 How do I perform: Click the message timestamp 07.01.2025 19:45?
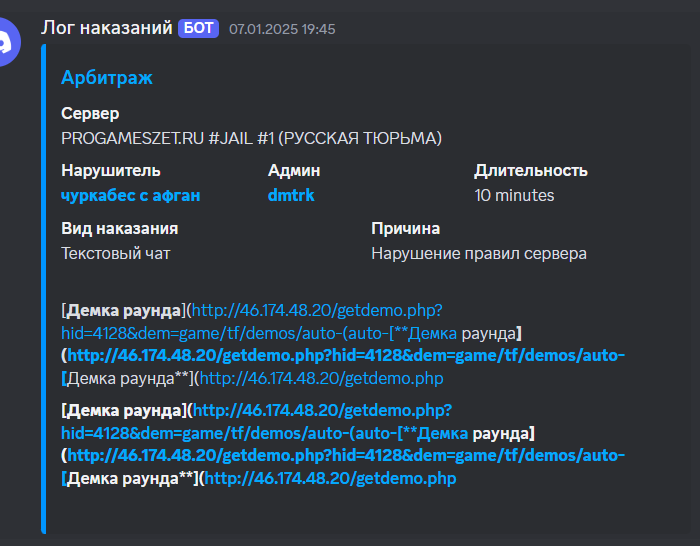pos(282,29)
